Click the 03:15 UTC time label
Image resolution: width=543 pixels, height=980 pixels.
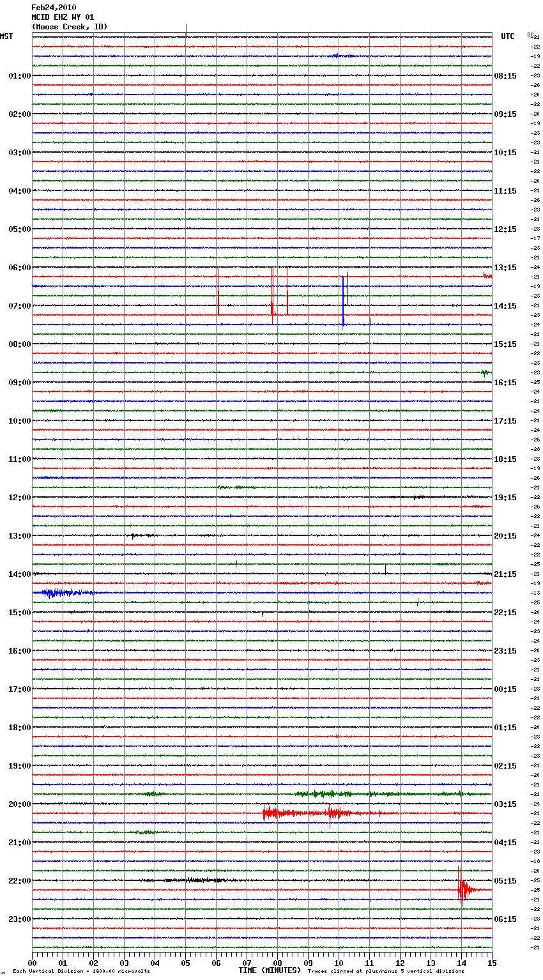(505, 804)
